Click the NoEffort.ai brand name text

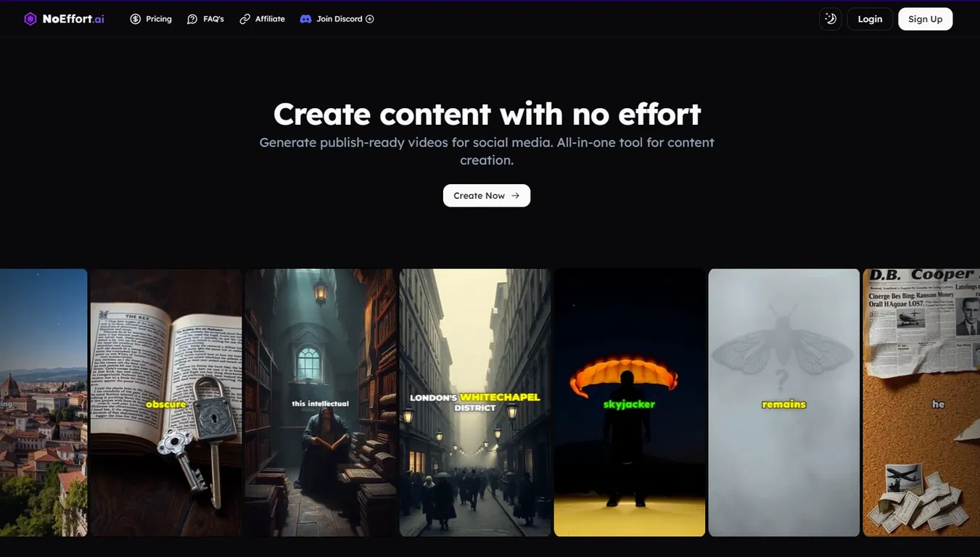click(73, 17)
